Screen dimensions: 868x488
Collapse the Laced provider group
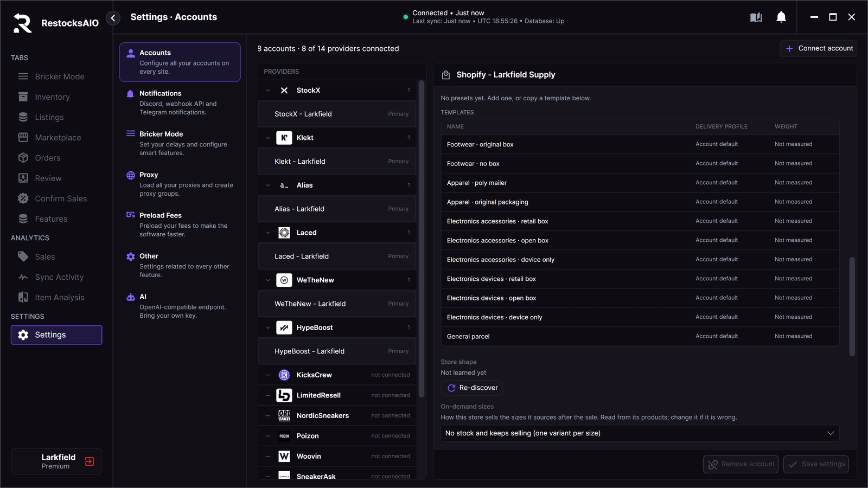click(268, 233)
